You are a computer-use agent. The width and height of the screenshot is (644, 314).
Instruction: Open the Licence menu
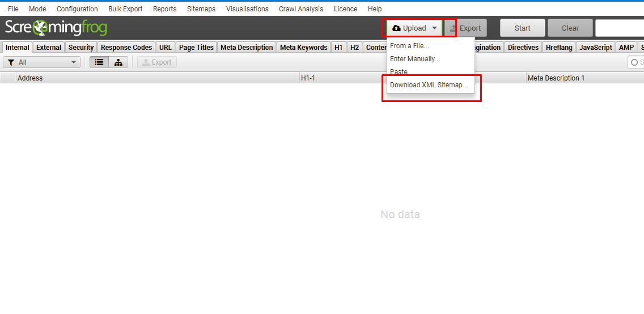pos(345,9)
